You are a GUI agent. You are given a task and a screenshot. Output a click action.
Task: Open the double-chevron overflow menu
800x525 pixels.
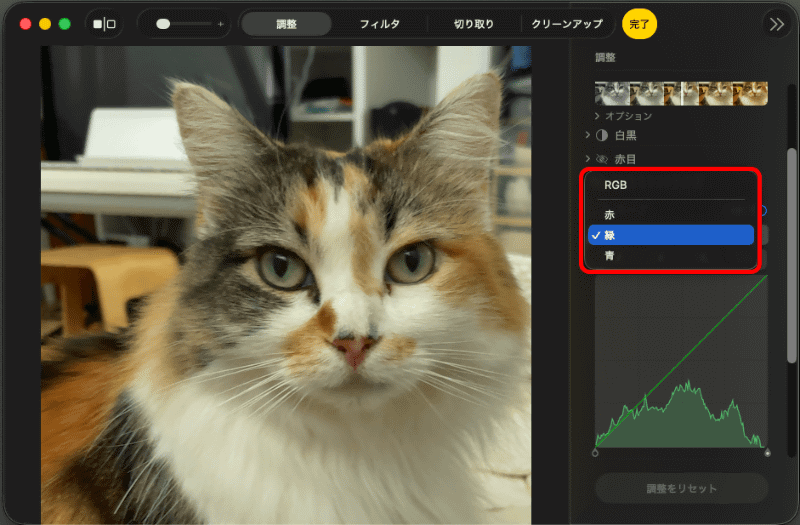click(x=777, y=24)
